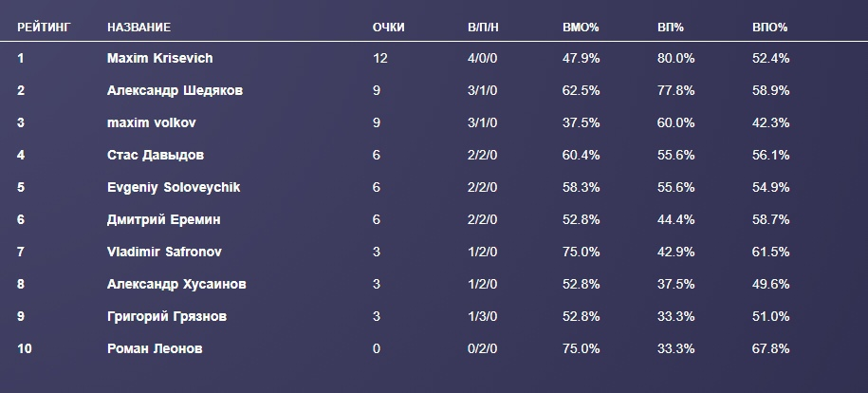The image size is (868, 393).
Task: Click the НАЗВАНИЕ column header
Action: (x=139, y=28)
